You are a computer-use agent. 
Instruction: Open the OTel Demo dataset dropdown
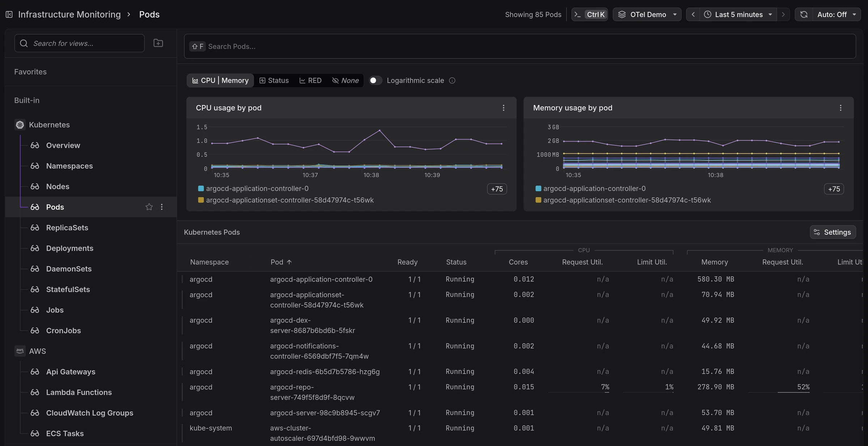[x=647, y=14]
